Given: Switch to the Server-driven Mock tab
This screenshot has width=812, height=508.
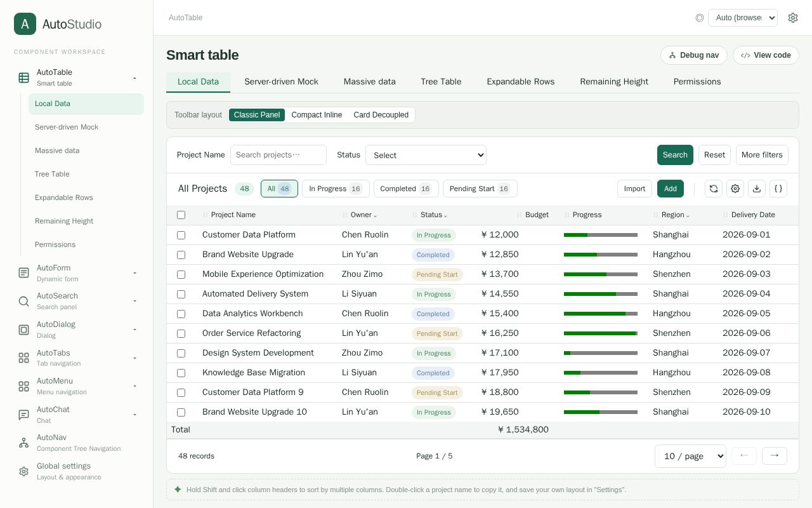Looking at the screenshot, I should tap(281, 82).
